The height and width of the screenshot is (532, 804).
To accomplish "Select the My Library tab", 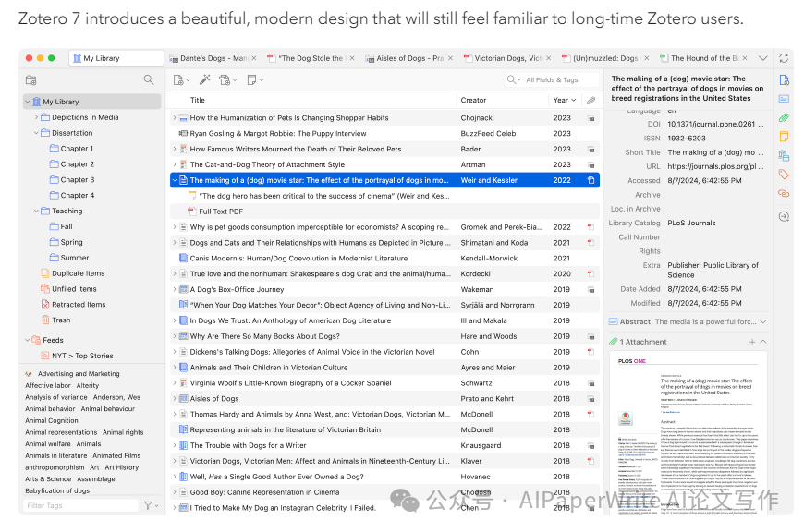I will point(116,58).
